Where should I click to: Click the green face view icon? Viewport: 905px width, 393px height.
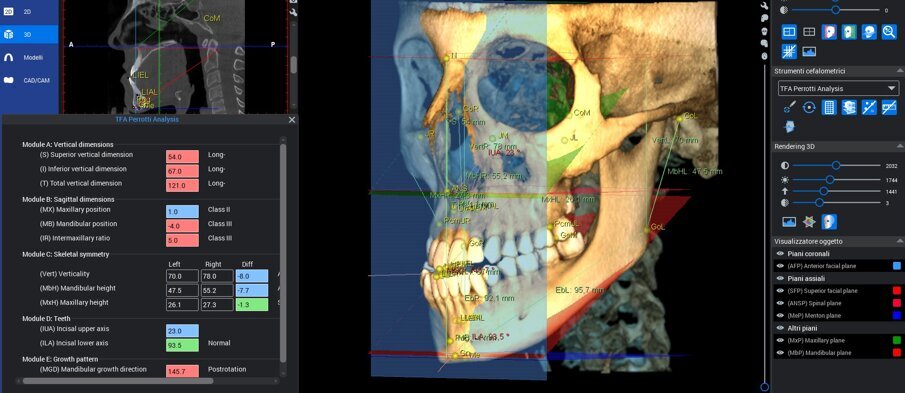(x=849, y=32)
